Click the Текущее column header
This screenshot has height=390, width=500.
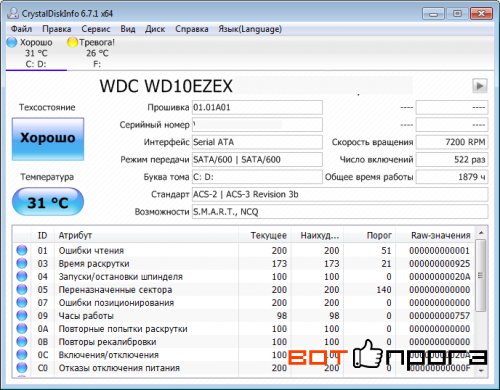pos(265,235)
